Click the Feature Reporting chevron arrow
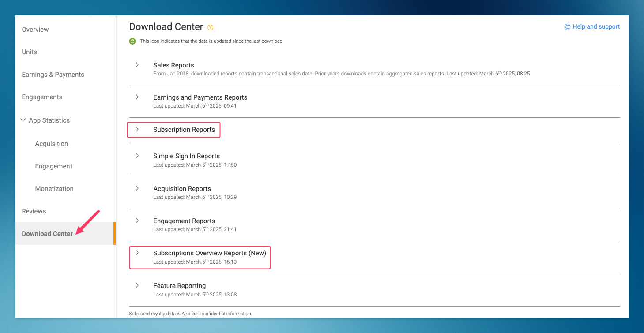The image size is (644, 333). (137, 286)
